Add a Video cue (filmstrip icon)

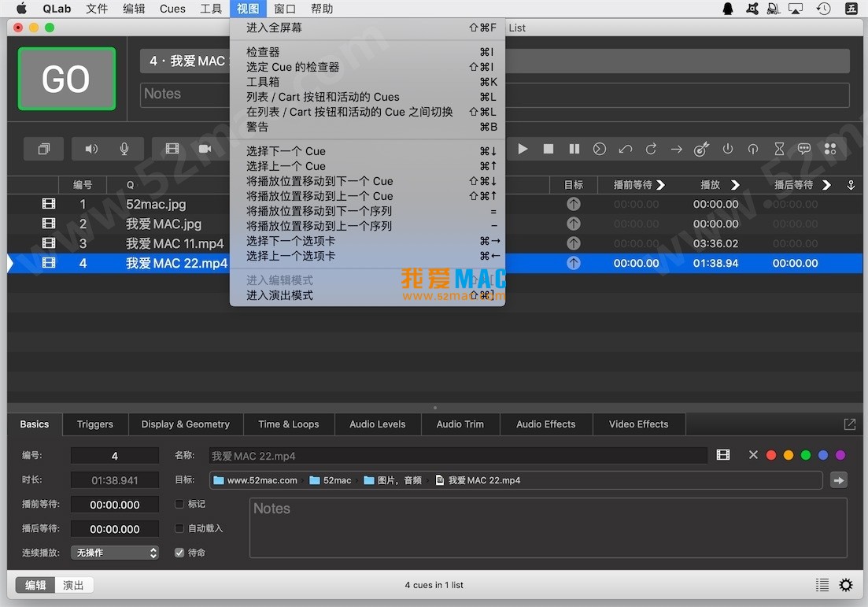tap(172, 149)
